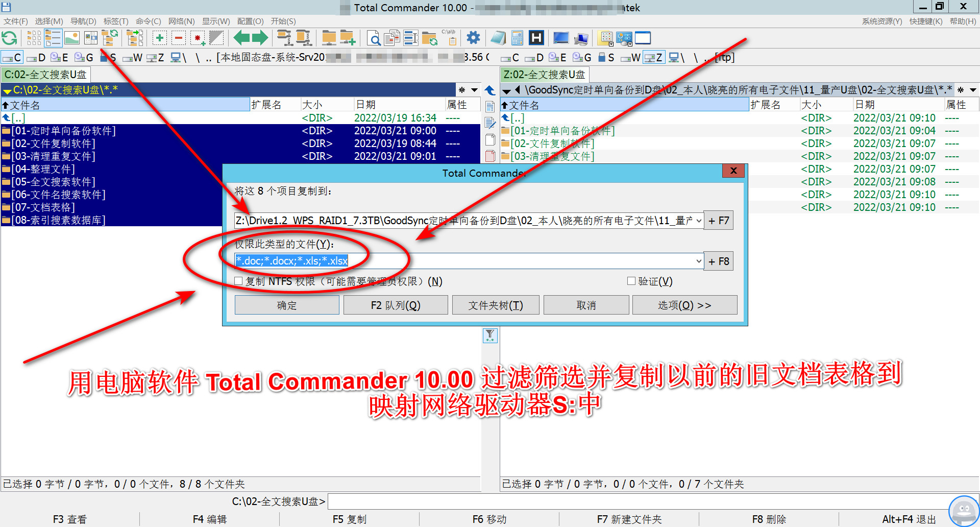Close the Total Commander copy dialog
Viewport: 980px width, 527px height.
(x=733, y=171)
